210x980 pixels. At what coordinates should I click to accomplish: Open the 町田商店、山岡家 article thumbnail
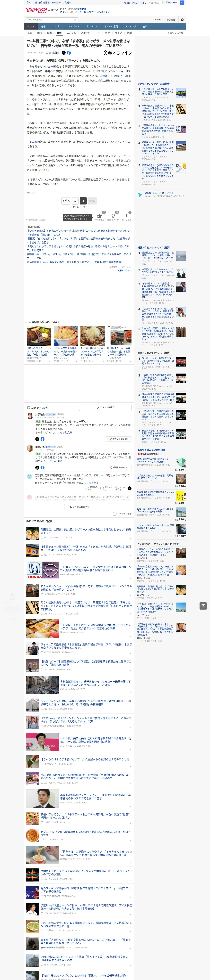(x=33, y=534)
